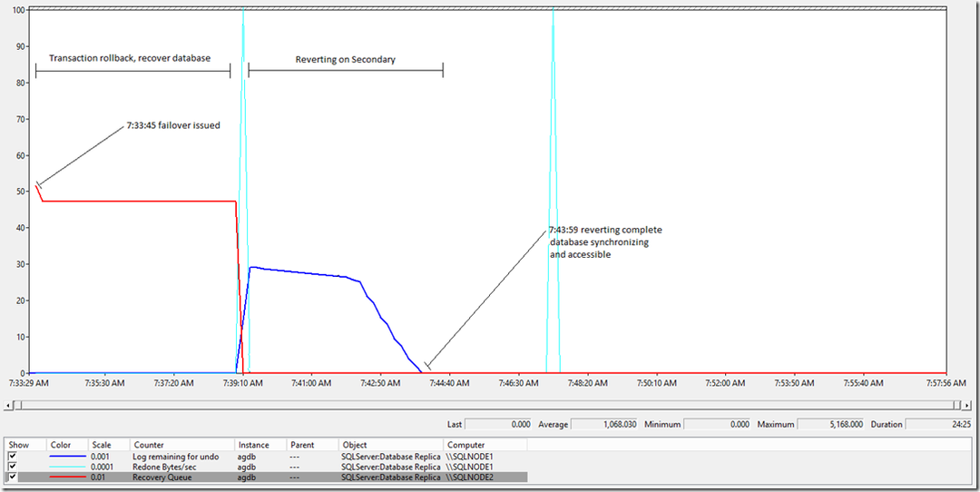Click the 100 label on the vertical axis

pyautogui.click(x=18, y=10)
